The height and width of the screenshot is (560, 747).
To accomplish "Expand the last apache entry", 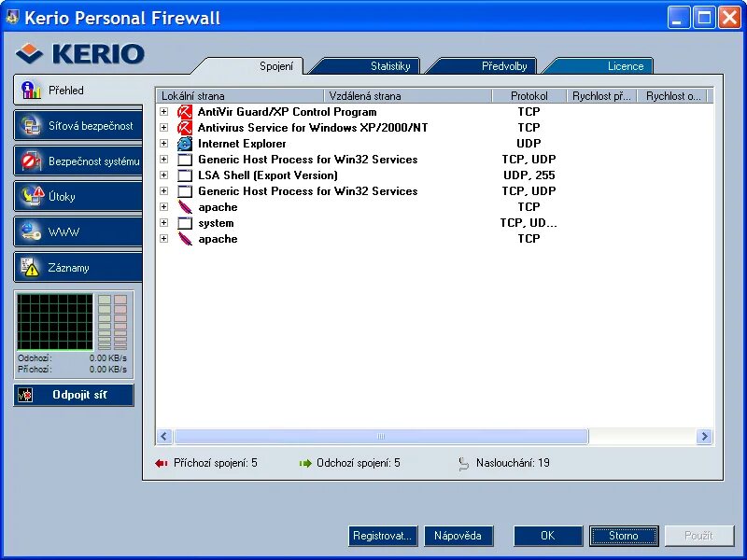I will (164, 239).
